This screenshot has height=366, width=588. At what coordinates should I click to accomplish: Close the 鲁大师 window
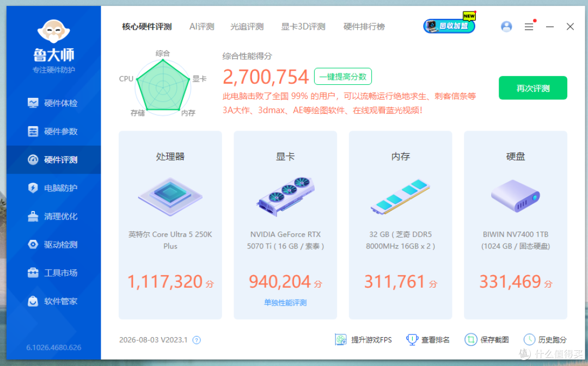pos(570,27)
